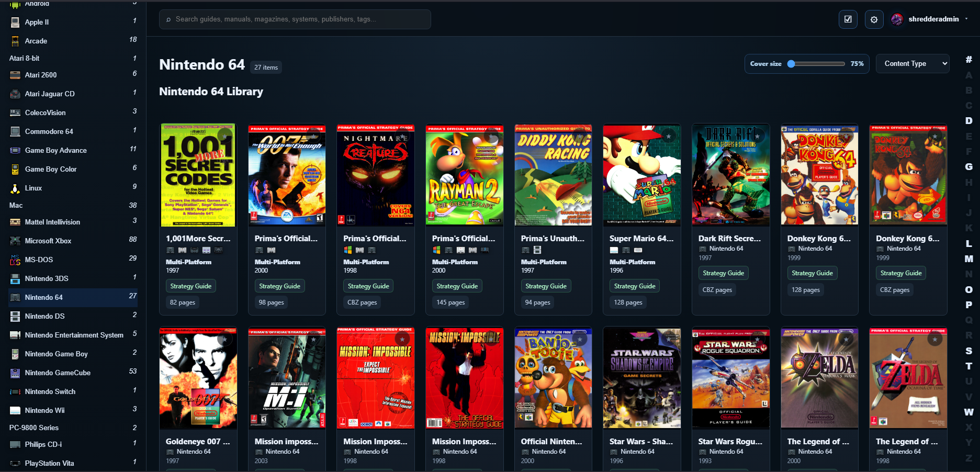980x472 pixels.
Task: Favorite star on 1,001 More Secret Codes
Action: (225, 136)
